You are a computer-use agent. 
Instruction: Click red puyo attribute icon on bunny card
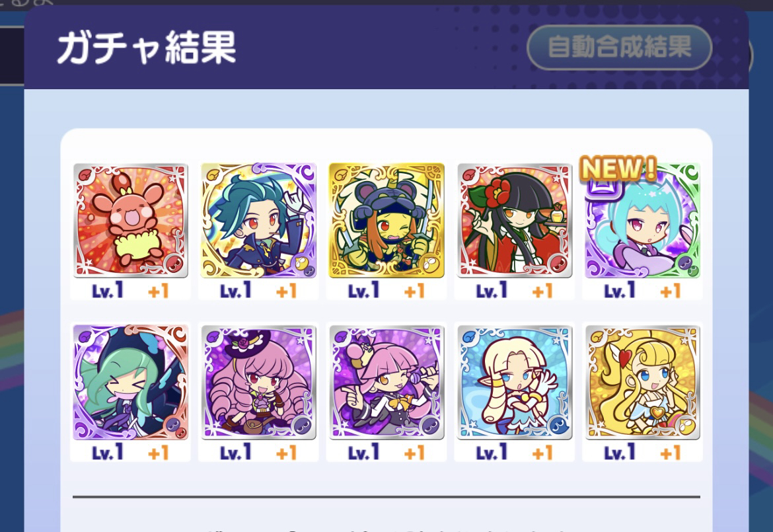(174, 264)
